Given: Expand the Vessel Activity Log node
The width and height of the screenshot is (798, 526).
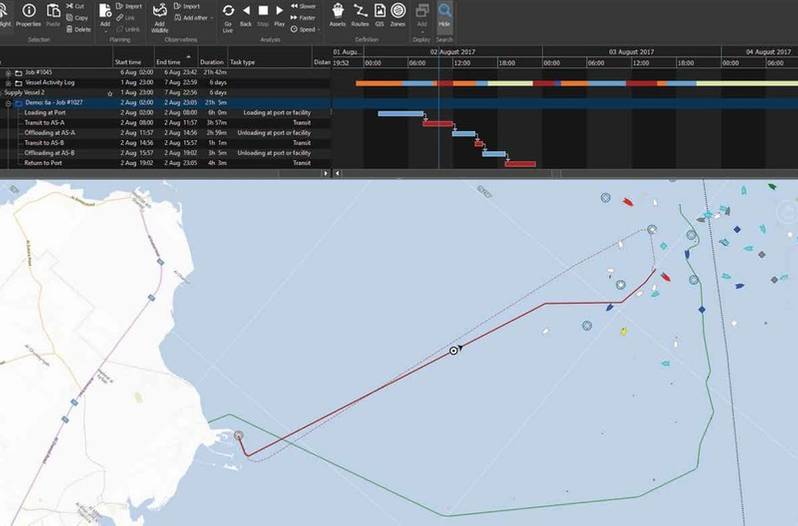Looking at the screenshot, I should point(8,83).
